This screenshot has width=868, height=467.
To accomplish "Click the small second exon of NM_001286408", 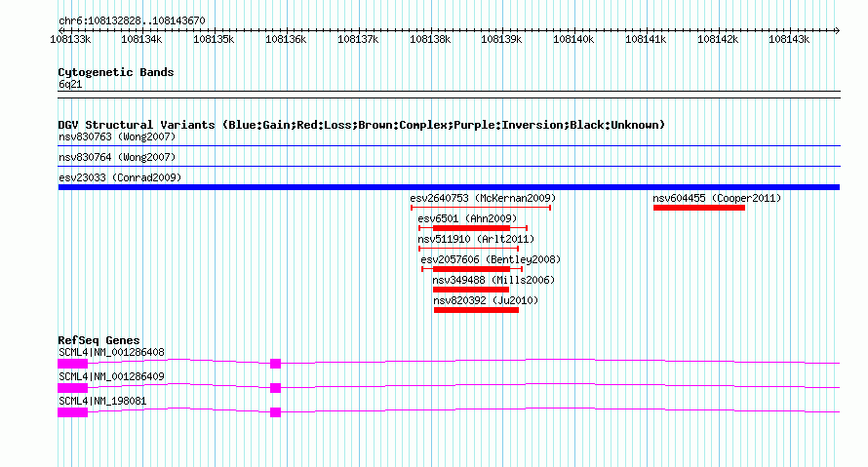I will [x=276, y=364].
